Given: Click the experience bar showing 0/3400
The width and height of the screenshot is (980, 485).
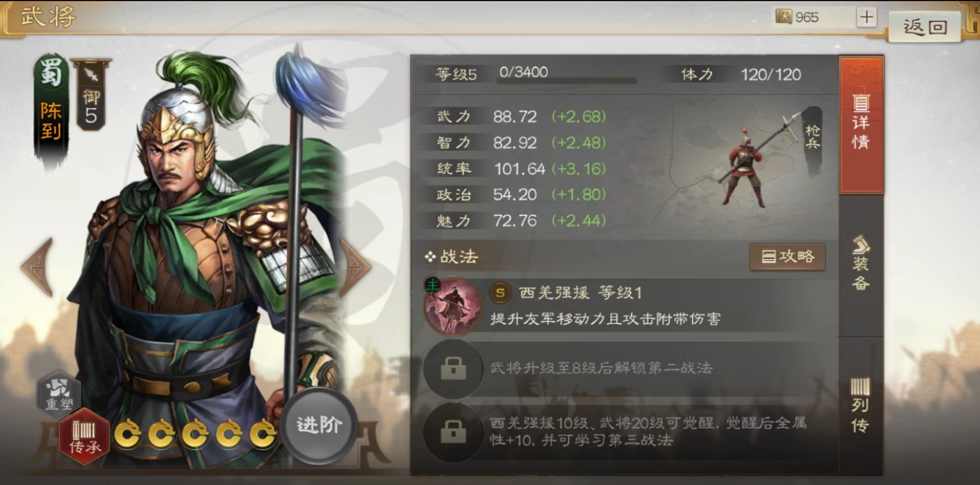Looking at the screenshot, I should (566, 75).
